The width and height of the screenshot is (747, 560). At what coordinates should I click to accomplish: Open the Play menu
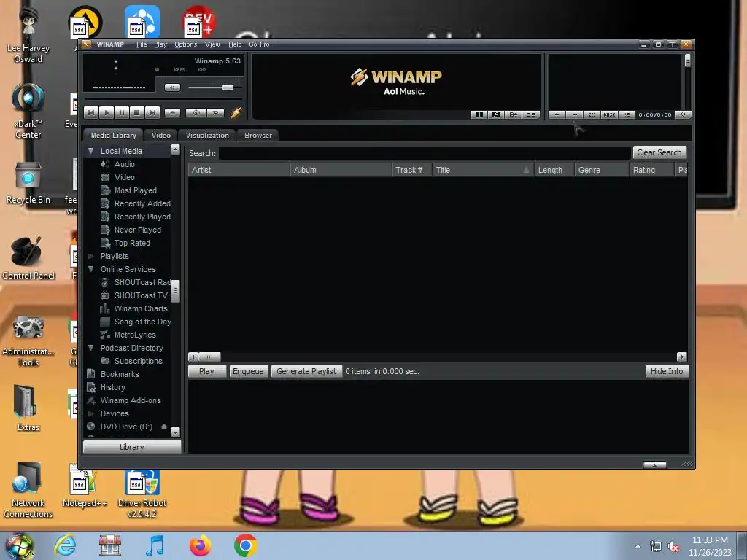160,44
